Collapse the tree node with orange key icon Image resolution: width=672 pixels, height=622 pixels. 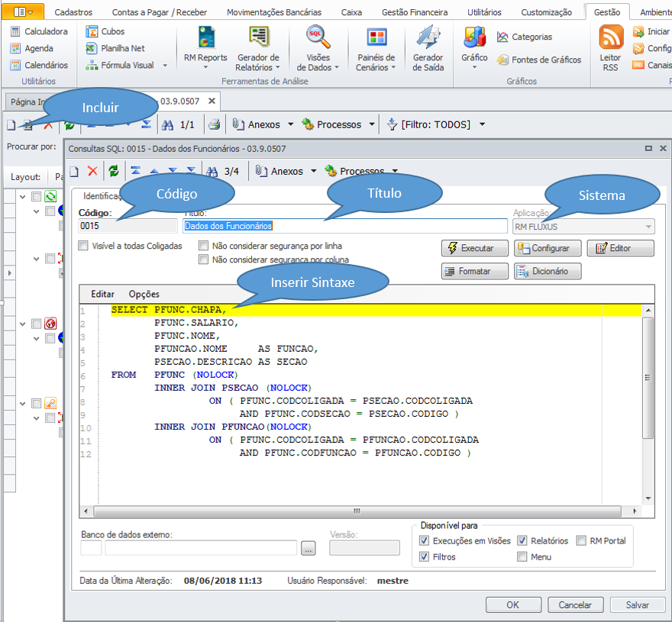(23, 404)
